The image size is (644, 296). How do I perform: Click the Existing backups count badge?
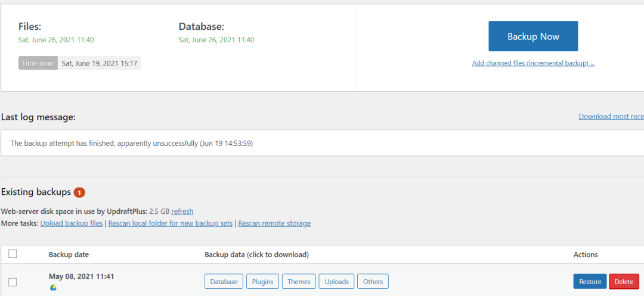pos(79,192)
